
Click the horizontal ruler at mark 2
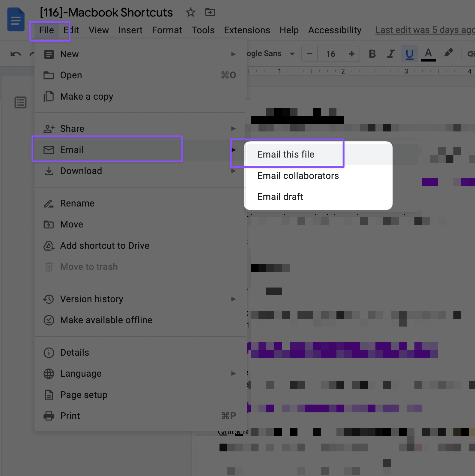(x=343, y=71)
